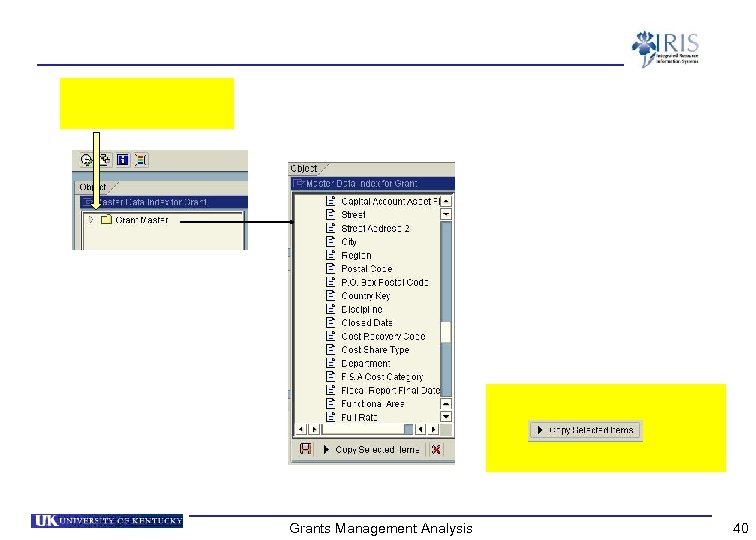Click the field icon beside City
The width and height of the screenshot is (756, 540).
tap(330, 242)
